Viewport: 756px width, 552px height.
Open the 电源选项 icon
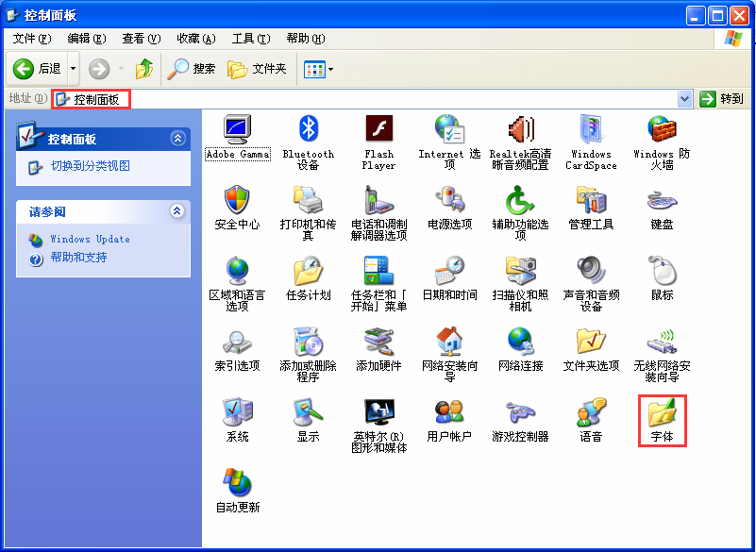[449, 200]
